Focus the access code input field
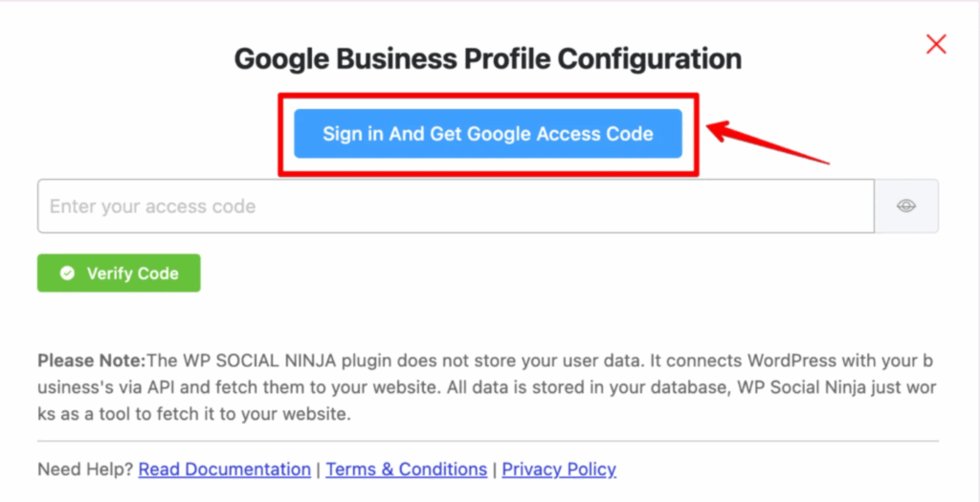The width and height of the screenshot is (980, 502). [x=456, y=207]
